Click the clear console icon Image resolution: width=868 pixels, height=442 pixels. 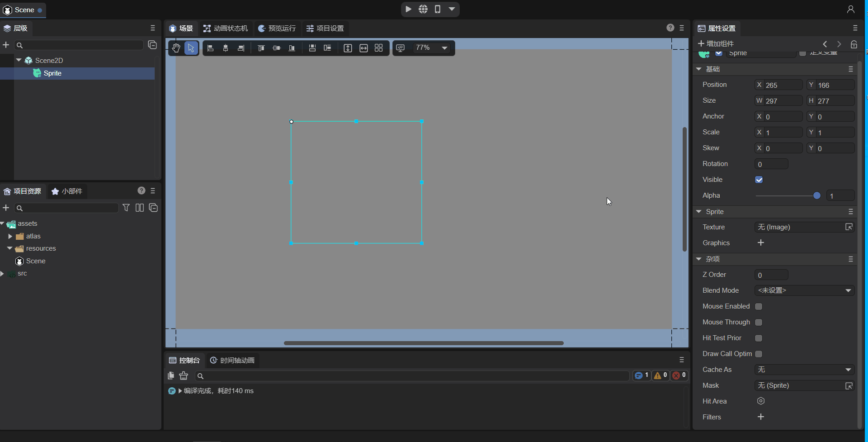[184, 375]
